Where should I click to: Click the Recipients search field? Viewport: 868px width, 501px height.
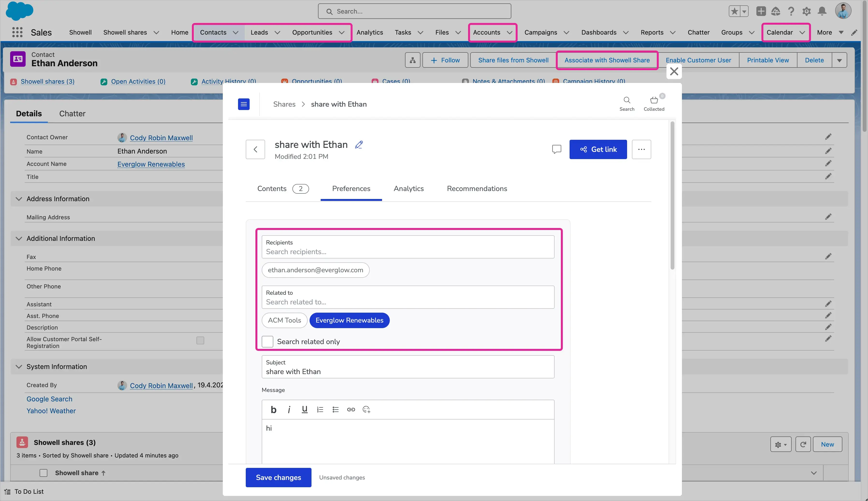[408, 247]
